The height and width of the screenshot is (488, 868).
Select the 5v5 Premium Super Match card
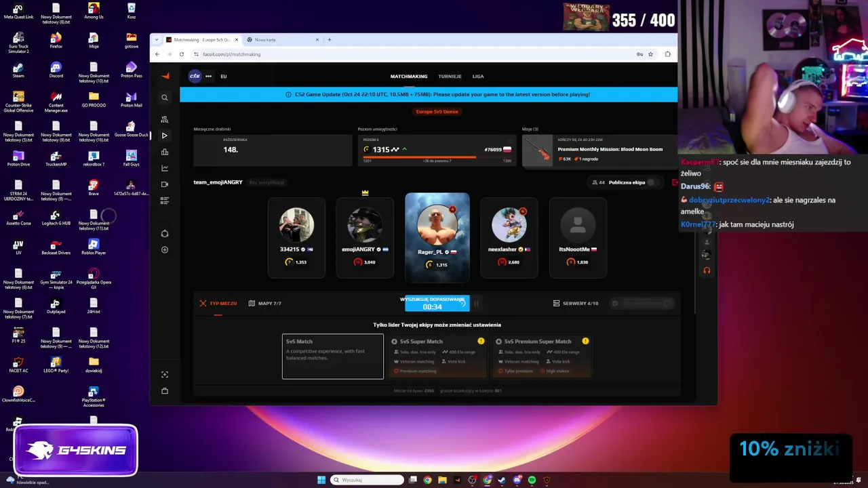(x=541, y=357)
